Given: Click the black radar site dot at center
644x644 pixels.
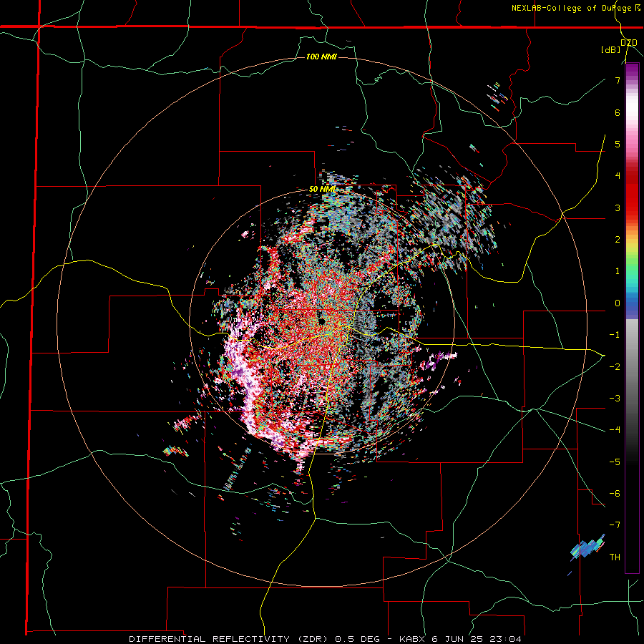Looking at the screenshot, I should (x=321, y=321).
